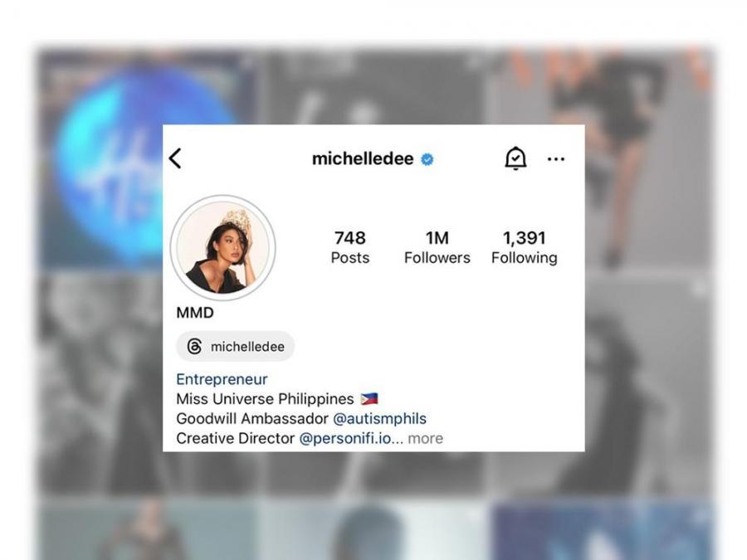Open the three-dot more options menu
This screenshot has height=560, width=747.
pos(556,159)
